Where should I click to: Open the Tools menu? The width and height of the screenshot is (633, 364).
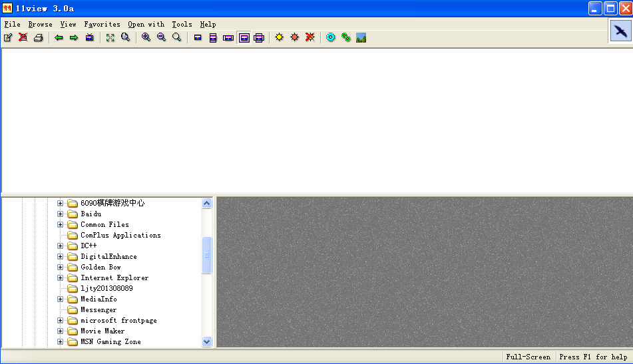pos(182,25)
